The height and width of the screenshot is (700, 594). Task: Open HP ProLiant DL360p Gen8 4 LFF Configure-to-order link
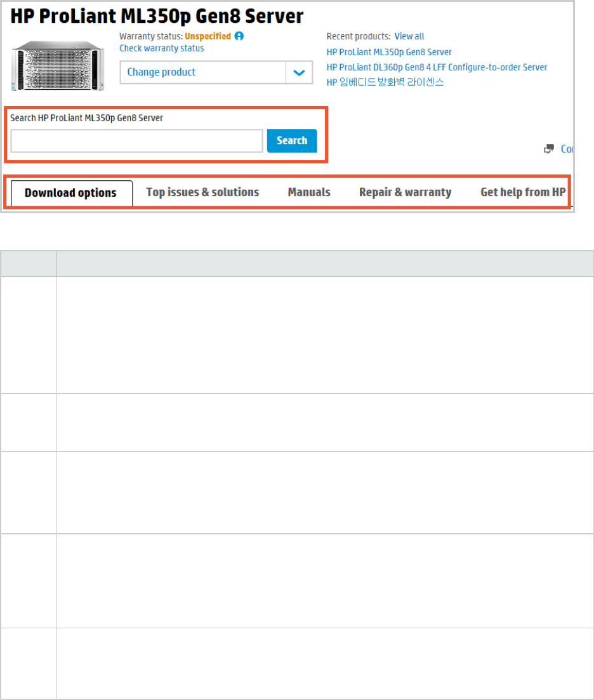point(437,67)
